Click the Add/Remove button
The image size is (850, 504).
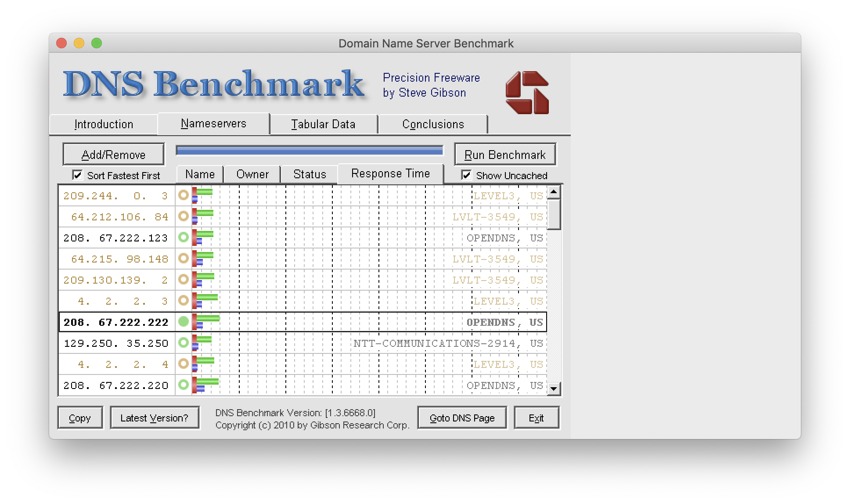(113, 155)
